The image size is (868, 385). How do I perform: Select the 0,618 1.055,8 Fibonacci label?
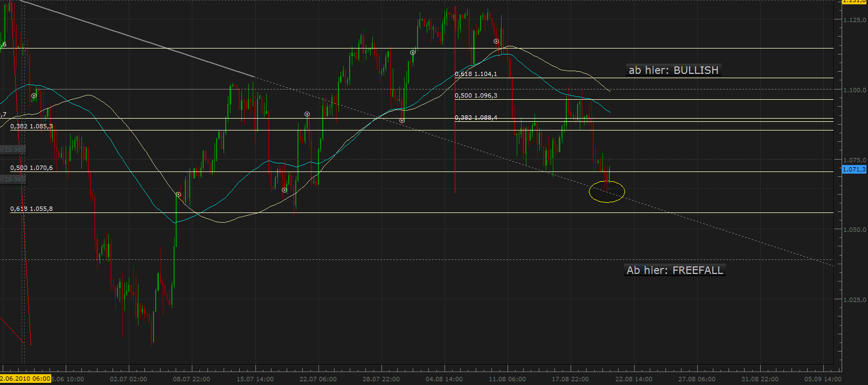tap(31, 209)
